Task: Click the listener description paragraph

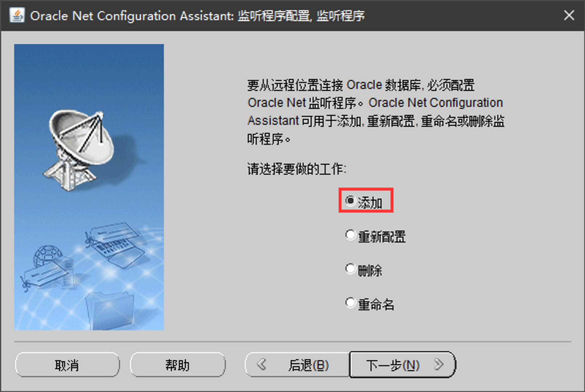Action: [376, 112]
